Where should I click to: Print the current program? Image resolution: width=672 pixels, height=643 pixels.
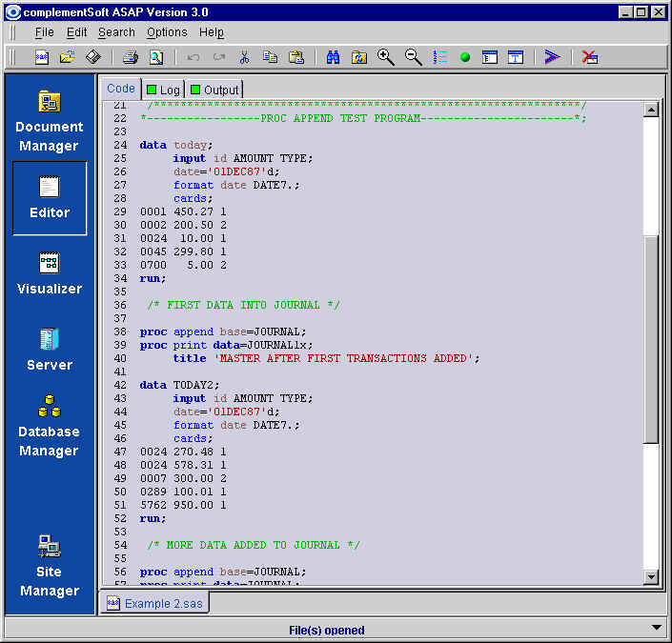point(131,57)
